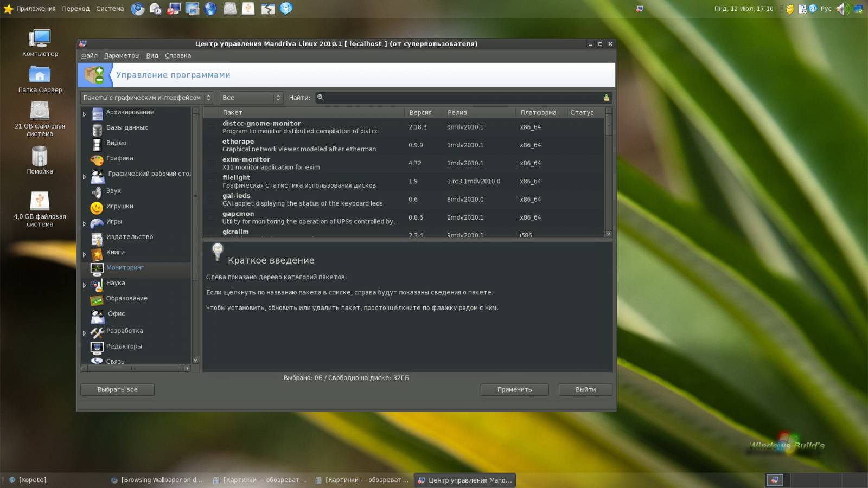Open the Компьютер desktop icon
868x488 pixels.
pyautogui.click(x=40, y=39)
